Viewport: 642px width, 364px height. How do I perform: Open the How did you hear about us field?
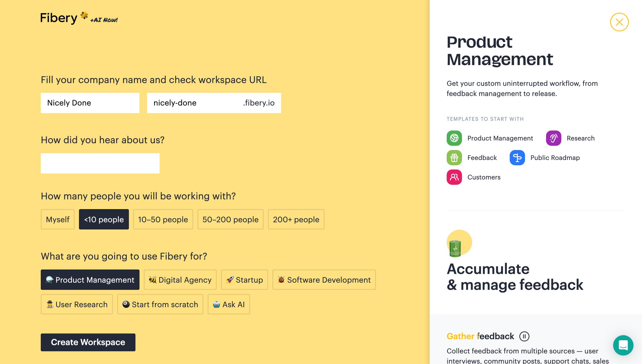(100, 163)
